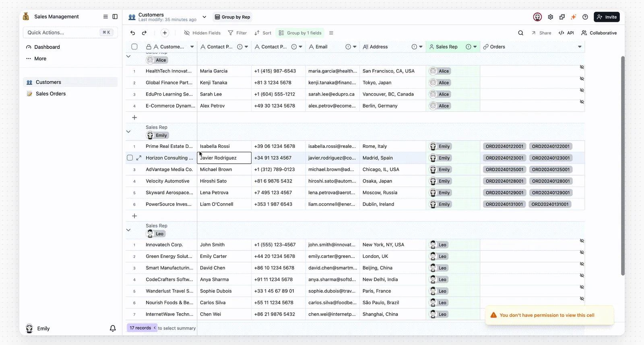Click the undo arrow icon
644x345 pixels.
coord(133,33)
